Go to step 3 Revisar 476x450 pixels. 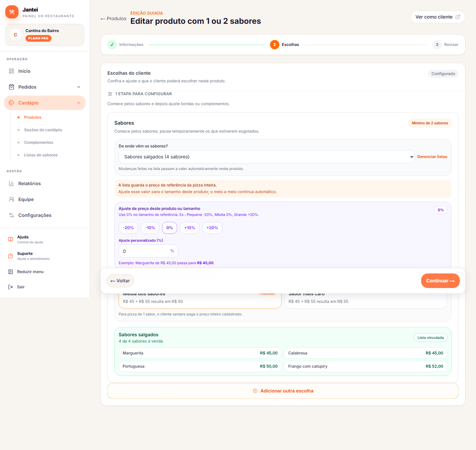click(x=446, y=45)
